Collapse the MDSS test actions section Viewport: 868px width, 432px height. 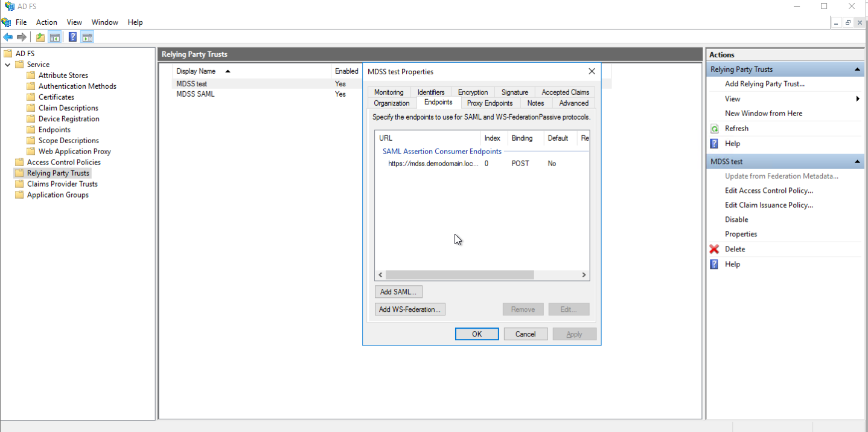coord(857,162)
